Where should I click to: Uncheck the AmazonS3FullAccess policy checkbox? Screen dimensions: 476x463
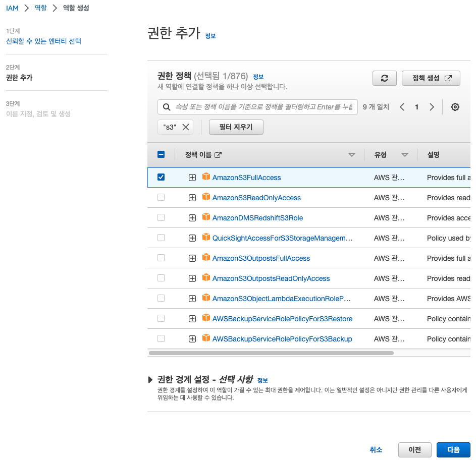point(161,177)
